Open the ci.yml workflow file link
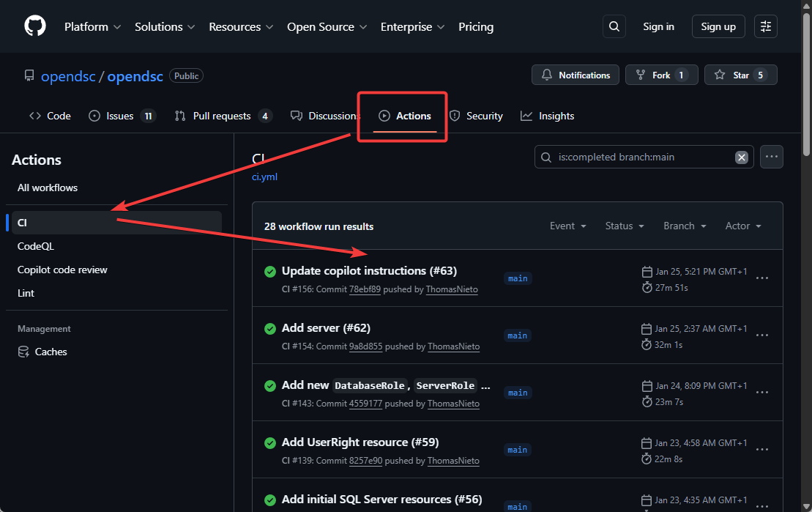The width and height of the screenshot is (812, 512). [x=264, y=177]
